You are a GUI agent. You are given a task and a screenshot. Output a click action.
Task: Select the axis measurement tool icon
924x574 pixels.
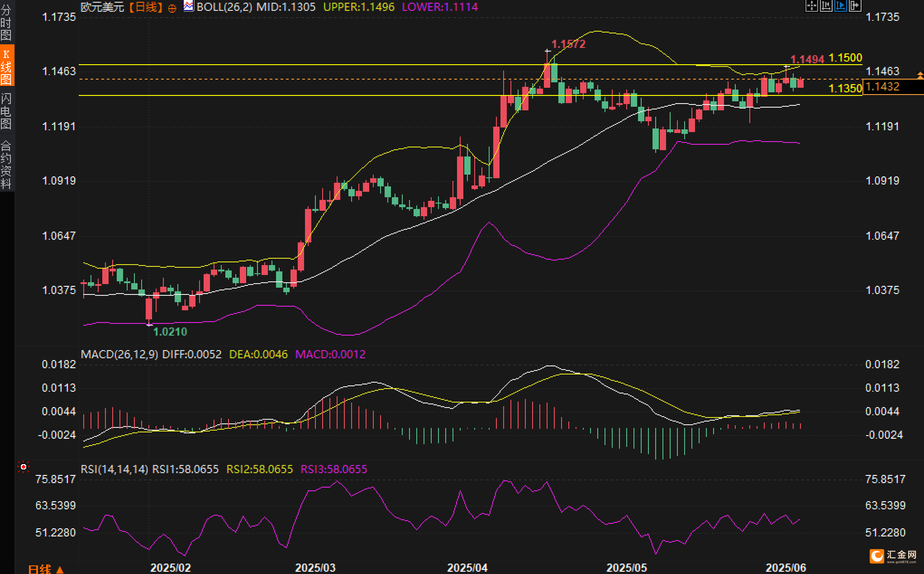coord(826,5)
